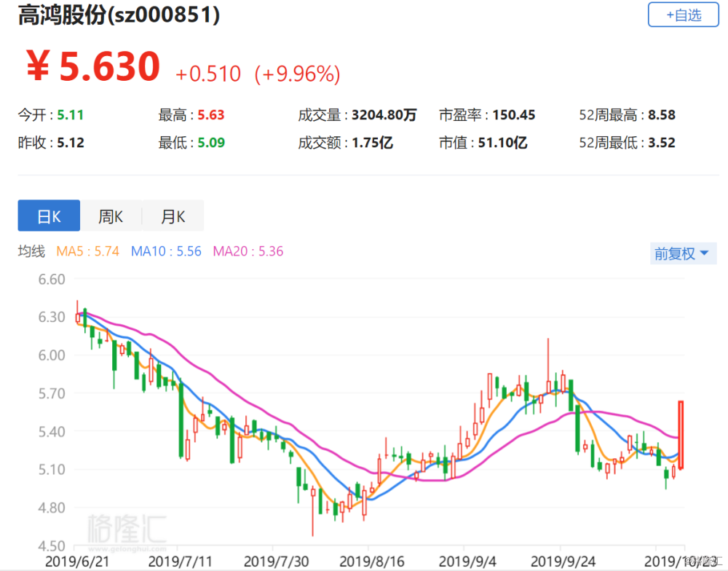The height and width of the screenshot is (571, 728).
Task: Switch to 日K daily chart tab
Action: click(x=49, y=216)
